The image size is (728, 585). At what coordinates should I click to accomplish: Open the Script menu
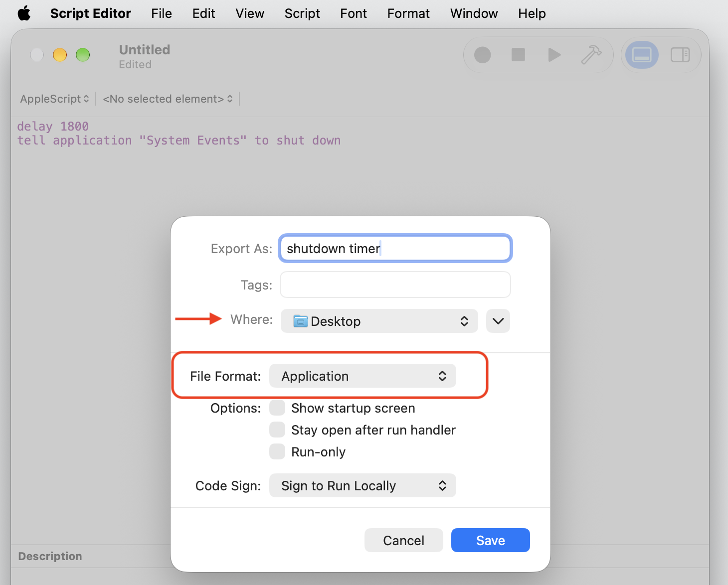tap(302, 13)
